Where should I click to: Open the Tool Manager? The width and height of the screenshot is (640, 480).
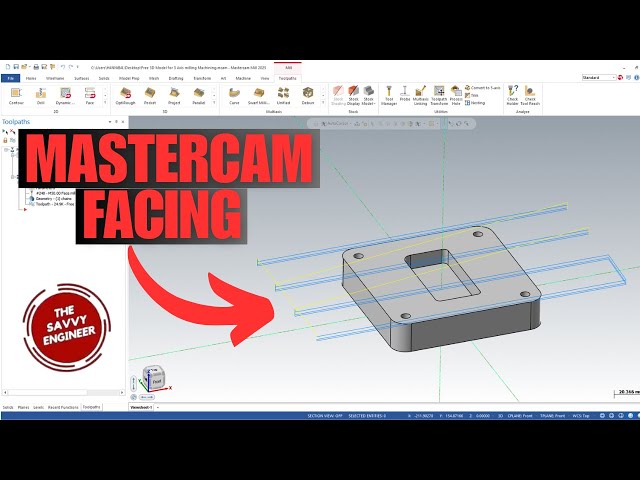click(389, 96)
